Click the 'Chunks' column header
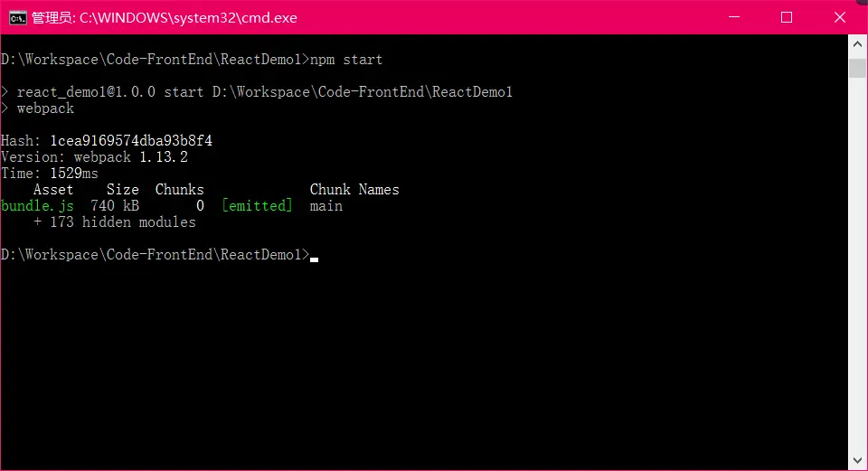This screenshot has height=471, width=868. pyautogui.click(x=179, y=190)
